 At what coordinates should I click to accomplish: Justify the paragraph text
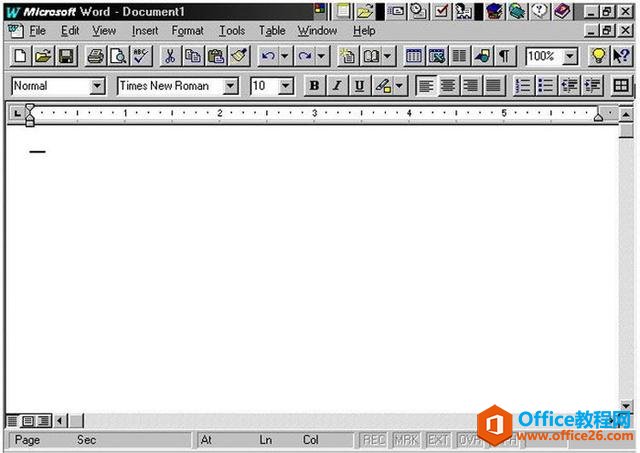[493, 86]
